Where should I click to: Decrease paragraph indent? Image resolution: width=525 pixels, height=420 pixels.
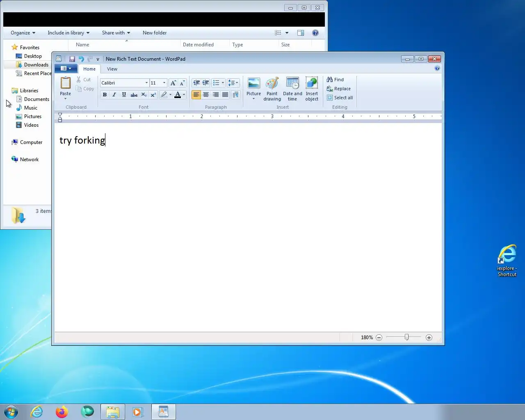coord(196,83)
